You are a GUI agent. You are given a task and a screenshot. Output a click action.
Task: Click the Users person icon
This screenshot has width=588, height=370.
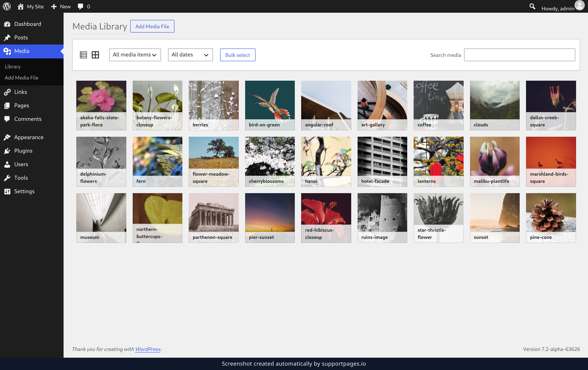pyautogui.click(x=7, y=164)
